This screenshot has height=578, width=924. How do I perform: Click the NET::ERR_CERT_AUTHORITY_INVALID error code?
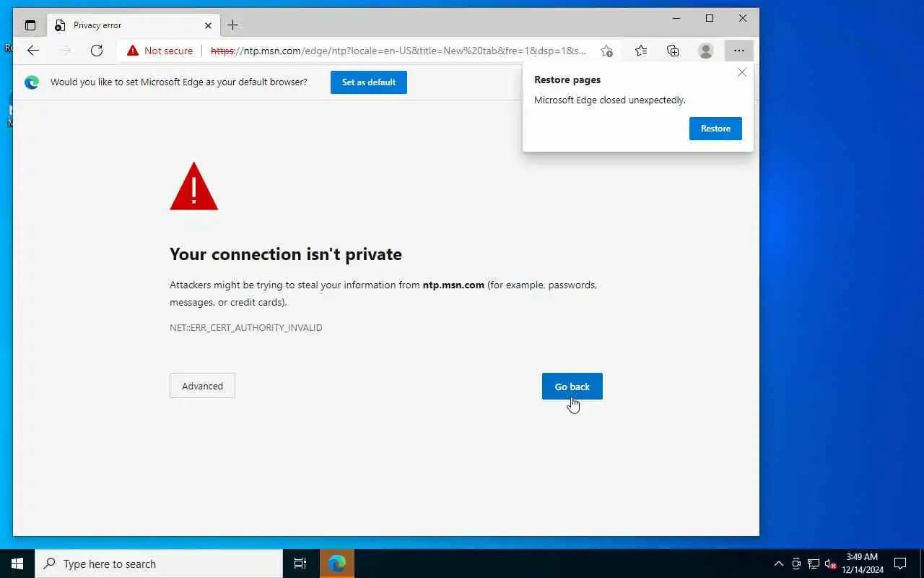pyautogui.click(x=246, y=328)
